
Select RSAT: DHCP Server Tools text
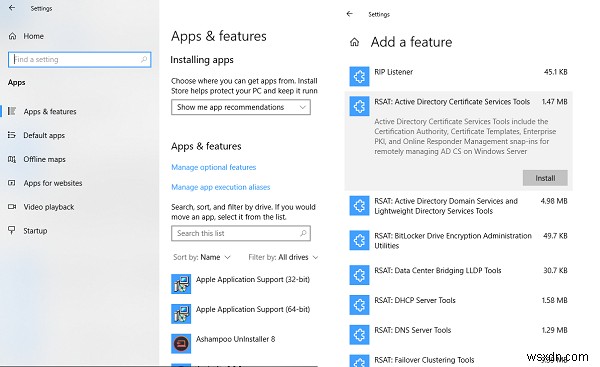415,300
